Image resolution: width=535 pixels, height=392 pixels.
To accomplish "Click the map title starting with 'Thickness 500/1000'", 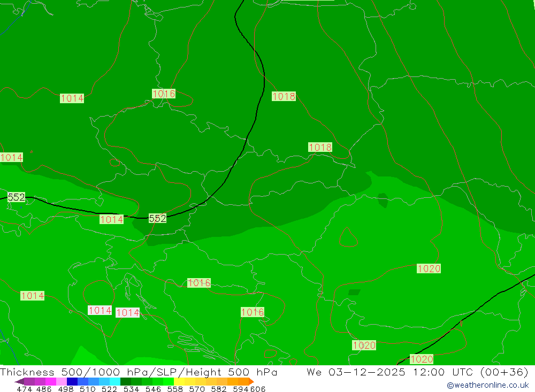I will 139,372.
